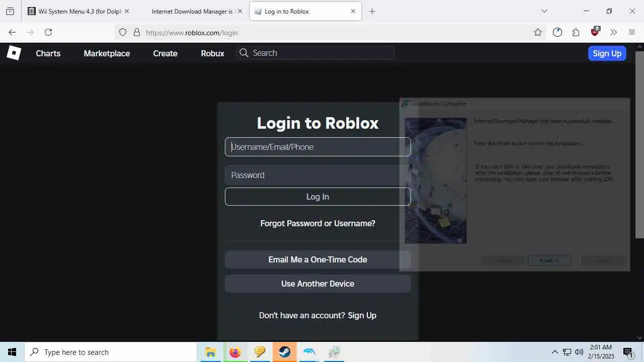Viewport: 644px width, 362px height.
Task: Click the Firefox taskbar icon
Action: (x=235, y=352)
